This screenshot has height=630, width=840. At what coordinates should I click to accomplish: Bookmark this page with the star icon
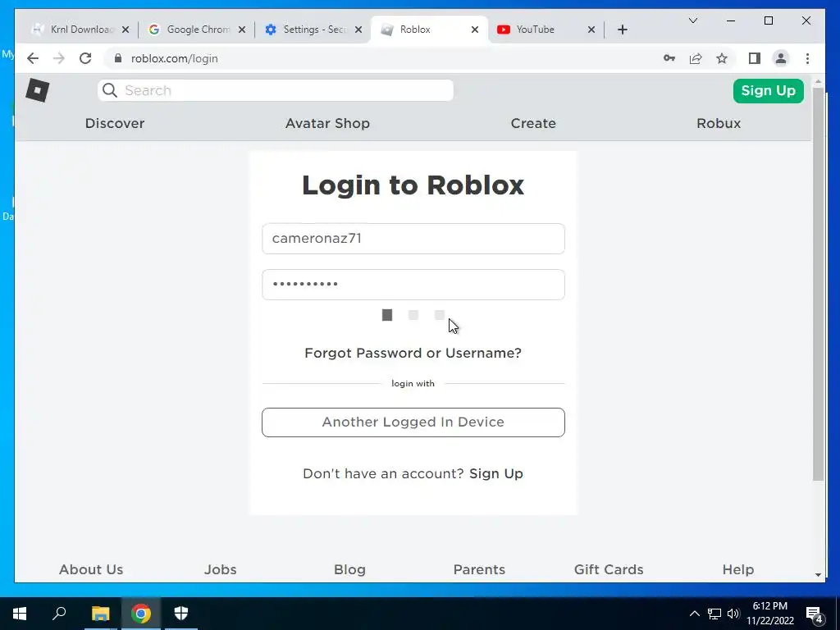coord(722,58)
